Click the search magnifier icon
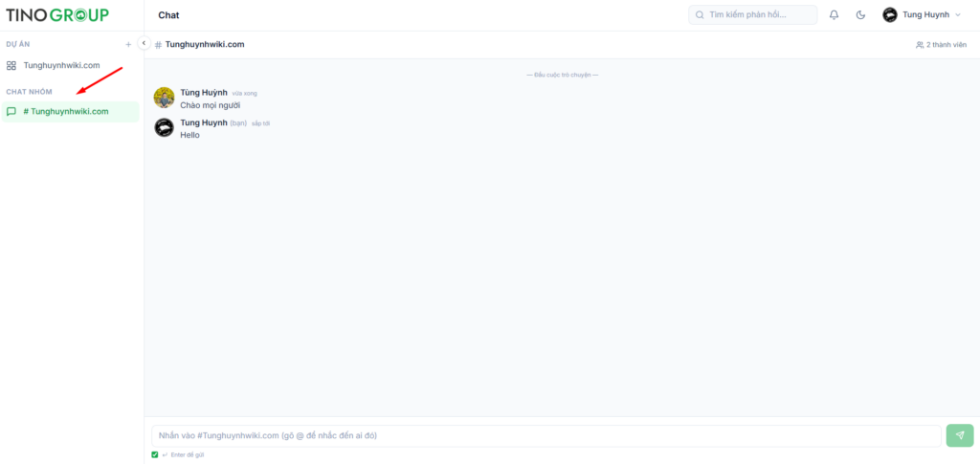Screen dimensions: 980x464 coord(700,15)
